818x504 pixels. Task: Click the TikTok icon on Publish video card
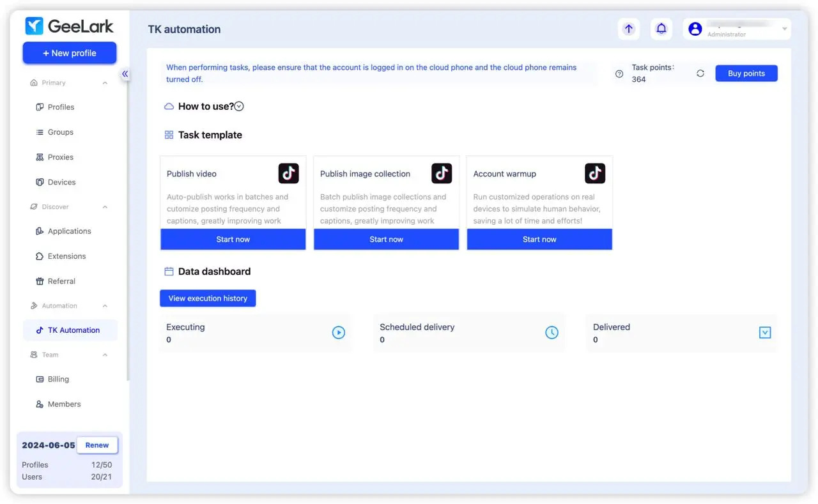tap(288, 173)
